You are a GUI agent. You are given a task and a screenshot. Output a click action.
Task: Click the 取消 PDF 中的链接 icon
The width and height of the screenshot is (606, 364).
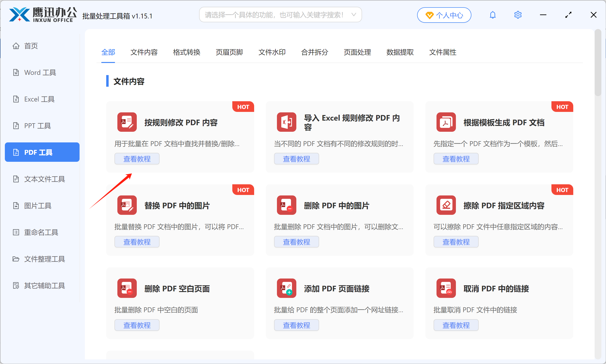[x=446, y=288]
